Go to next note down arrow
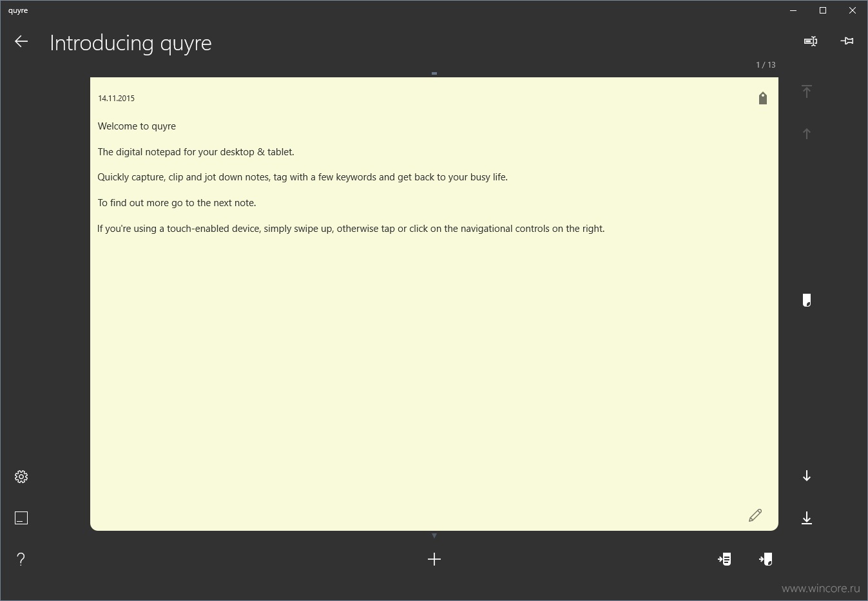The height and width of the screenshot is (601, 868). coord(807,476)
